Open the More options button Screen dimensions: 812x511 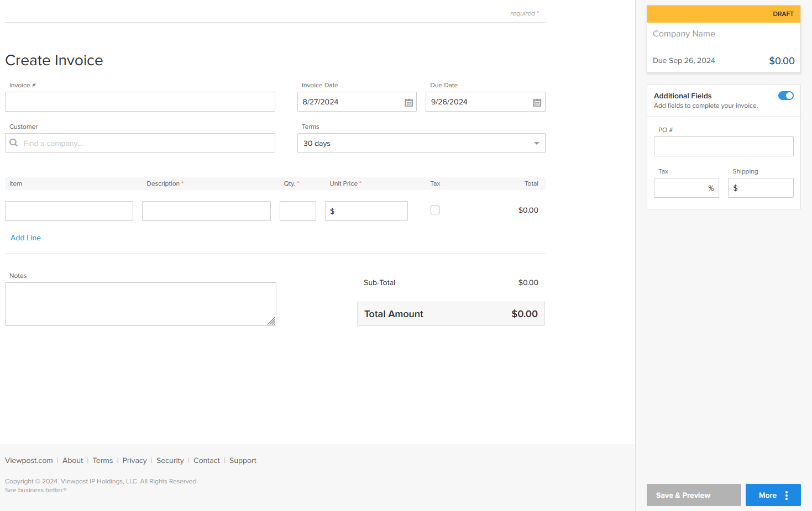pyautogui.click(x=773, y=495)
